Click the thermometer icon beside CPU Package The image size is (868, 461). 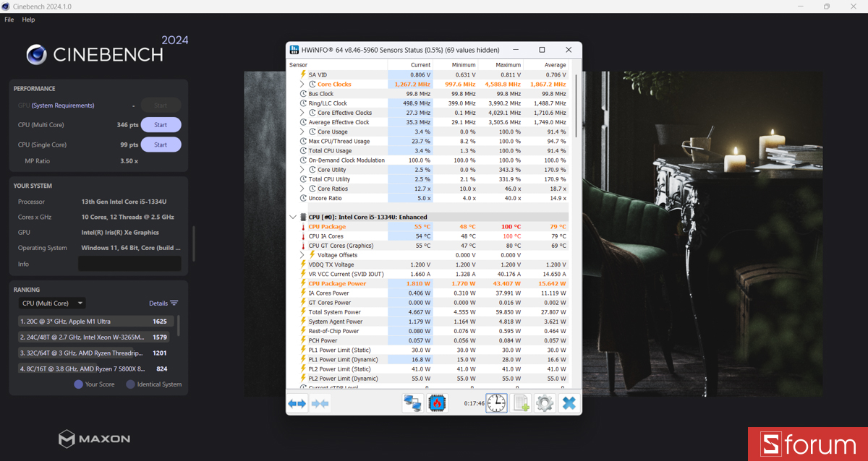304,227
